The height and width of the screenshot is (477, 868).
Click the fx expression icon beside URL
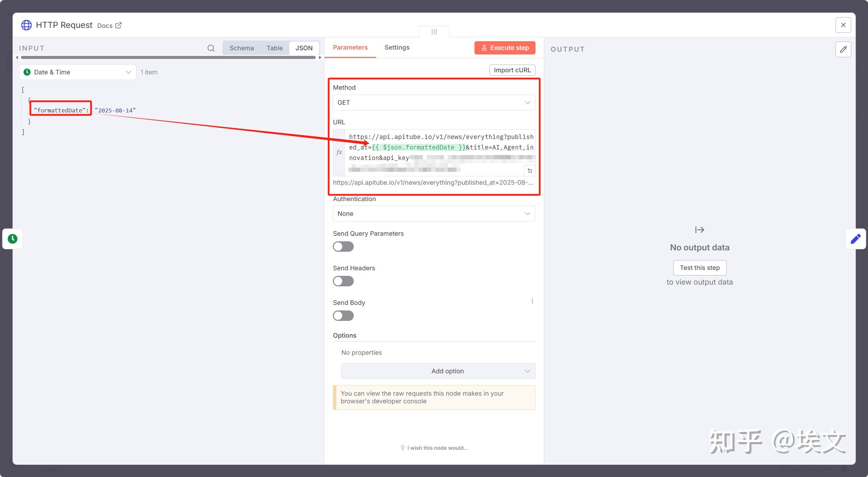point(339,152)
